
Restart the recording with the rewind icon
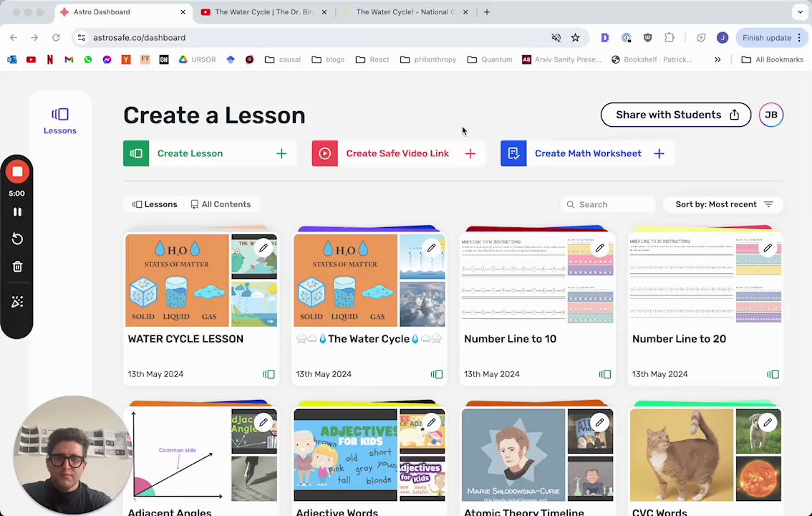pyautogui.click(x=17, y=239)
